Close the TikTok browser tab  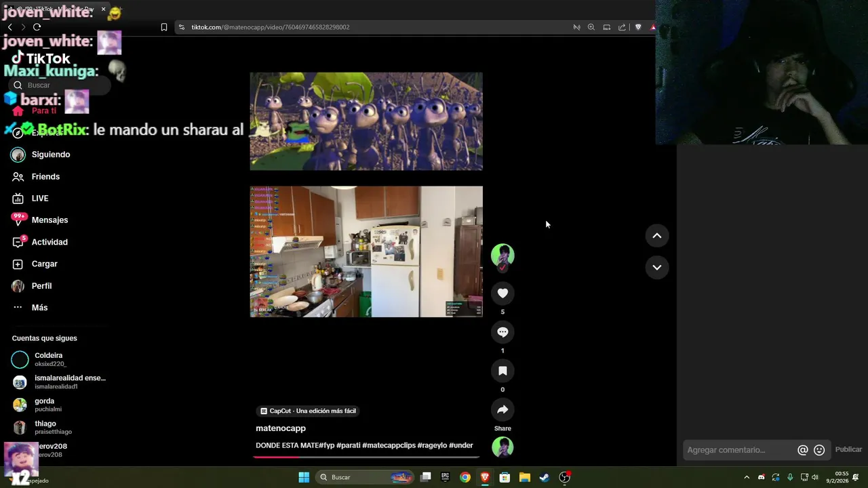[x=103, y=9]
